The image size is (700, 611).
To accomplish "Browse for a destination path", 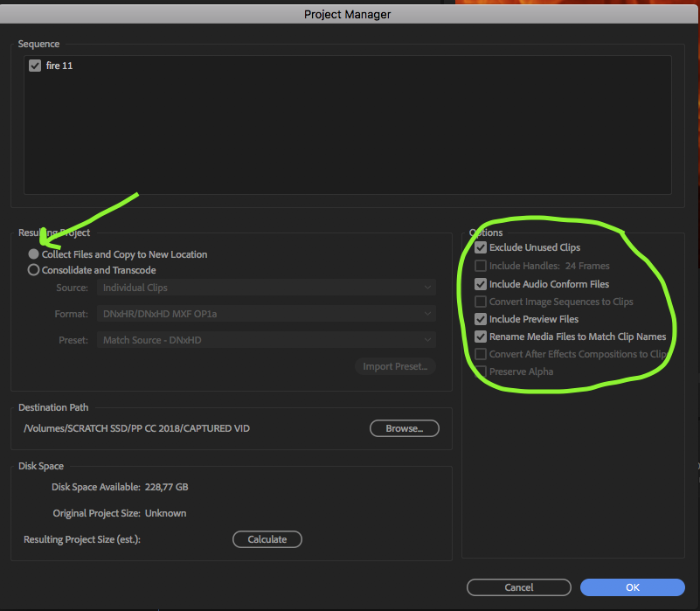I will [404, 428].
